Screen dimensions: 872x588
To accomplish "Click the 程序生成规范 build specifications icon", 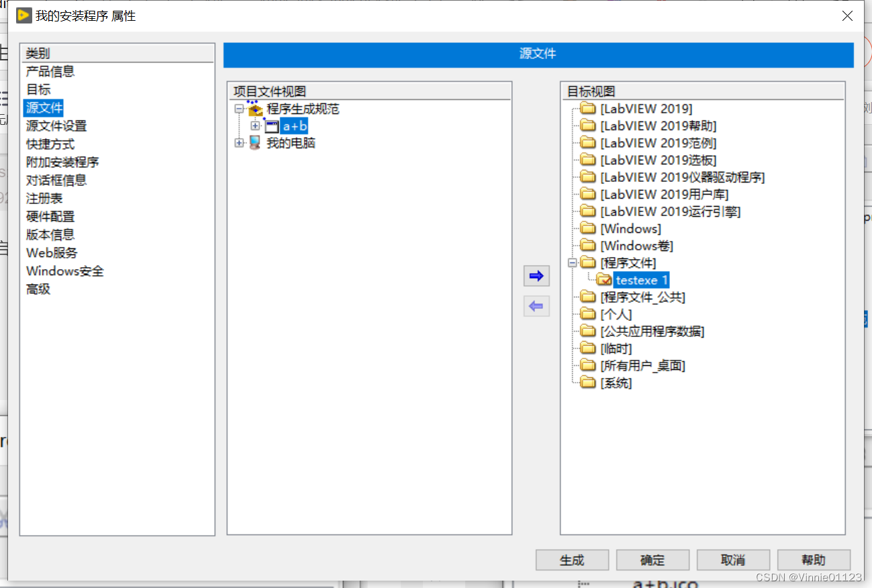I will pyautogui.click(x=255, y=108).
